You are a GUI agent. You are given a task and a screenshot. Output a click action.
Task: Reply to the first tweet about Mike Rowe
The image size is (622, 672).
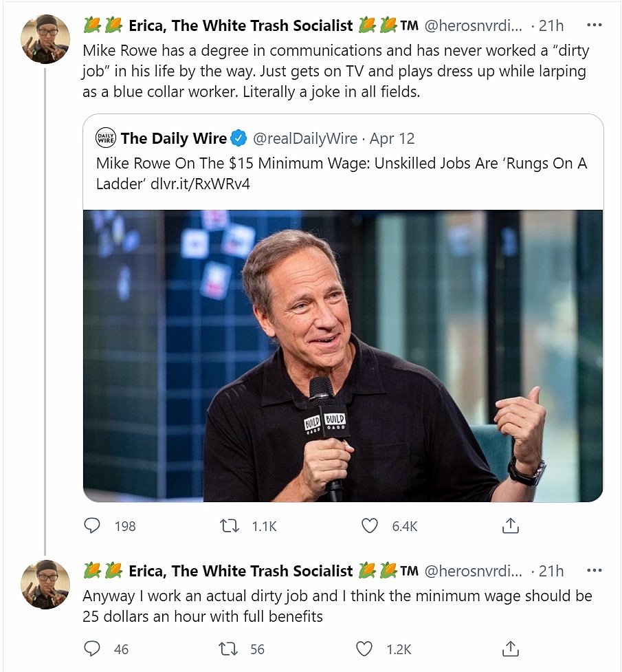(x=92, y=526)
